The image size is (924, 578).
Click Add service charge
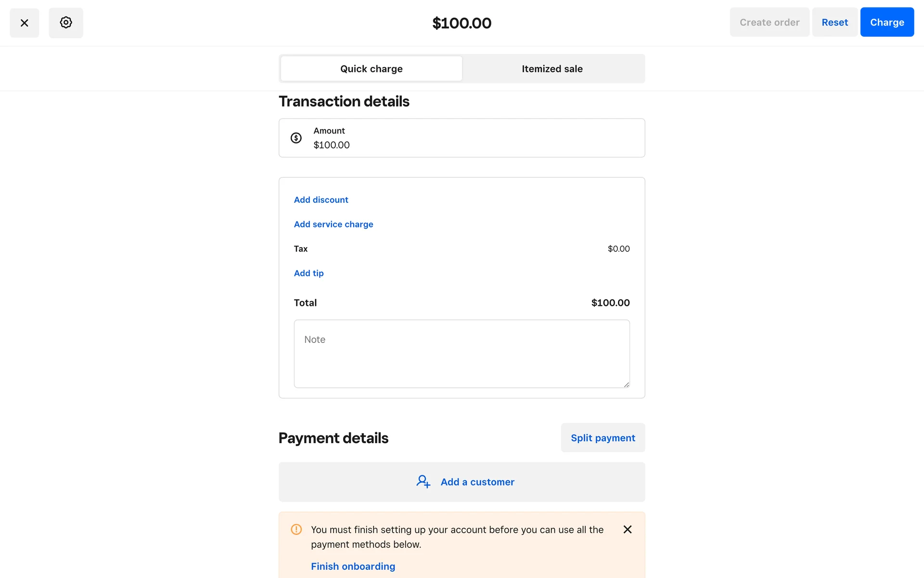point(334,224)
